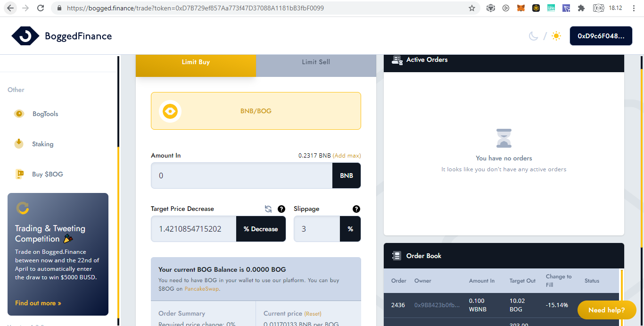Click the Owner column header
The width and height of the screenshot is (644, 326).
[x=423, y=281]
